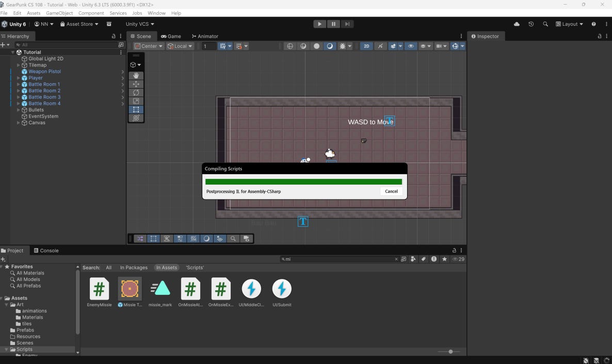Image resolution: width=612 pixels, height=364 pixels.
Task: Open hierarchy search window icon
Action: click(121, 45)
